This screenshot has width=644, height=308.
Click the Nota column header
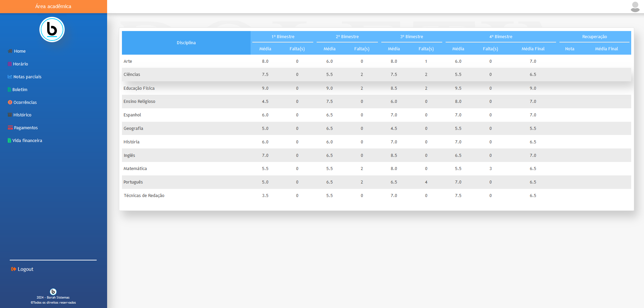[x=570, y=49]
